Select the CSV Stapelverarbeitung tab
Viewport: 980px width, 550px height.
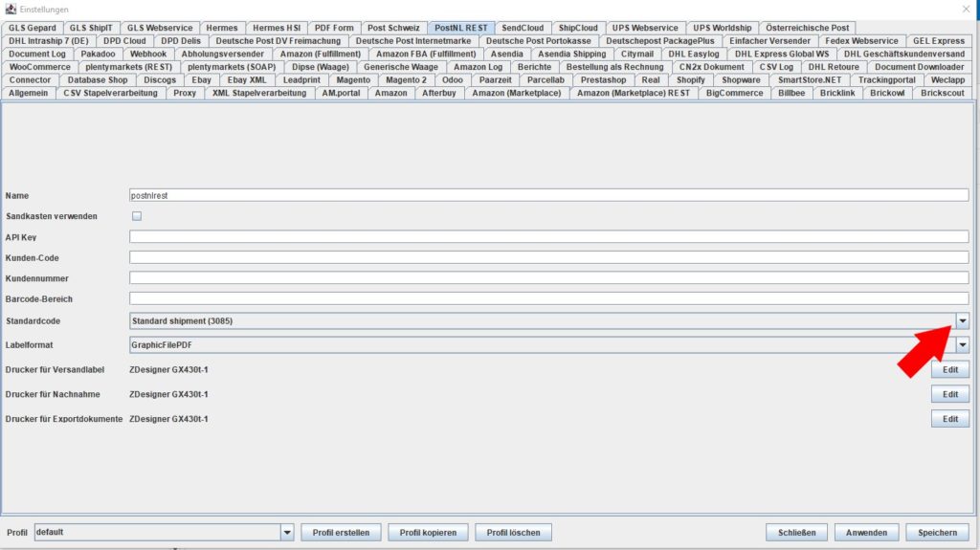pos(110,93)
